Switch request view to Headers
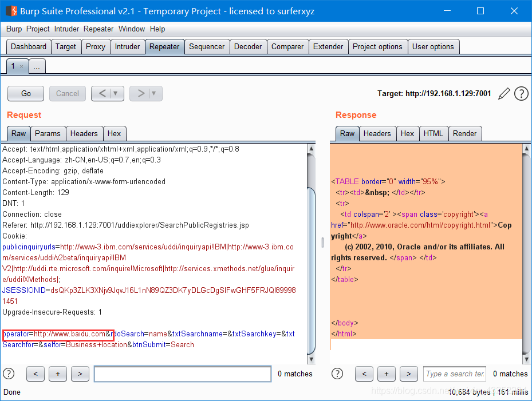Viewport: 532px width, 401px height. 84,133
